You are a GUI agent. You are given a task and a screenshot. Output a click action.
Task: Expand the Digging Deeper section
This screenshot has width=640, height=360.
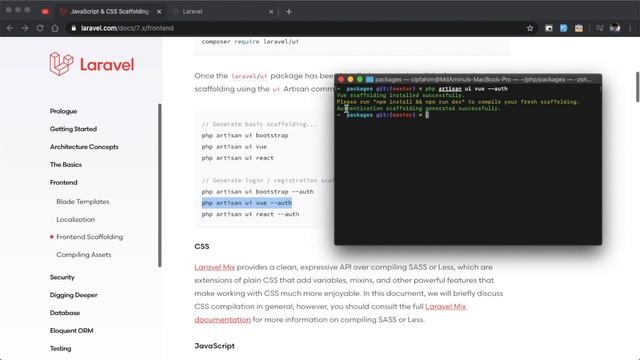click(x=73, y=295)
